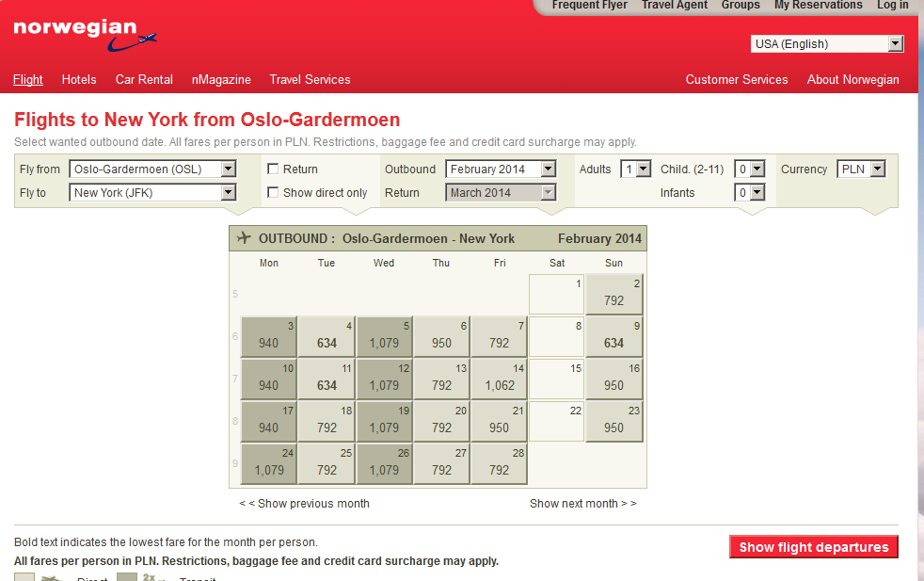Select February 19 fare 1,079
The image size is (924, 581).
click(x=384, y=421)
